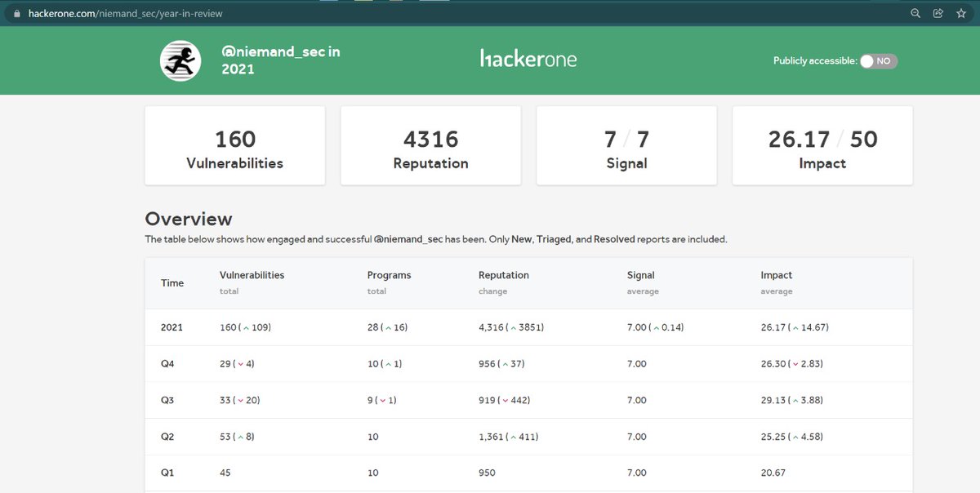Screen dimensions: 980x493
Task: Click the Reputation change column header
Action: click(x=504, y=282)
